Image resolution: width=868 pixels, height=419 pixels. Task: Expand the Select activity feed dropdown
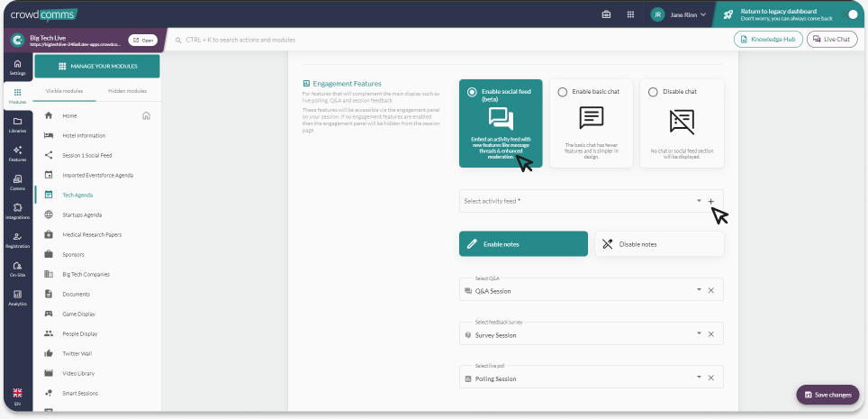coord(698,201)
